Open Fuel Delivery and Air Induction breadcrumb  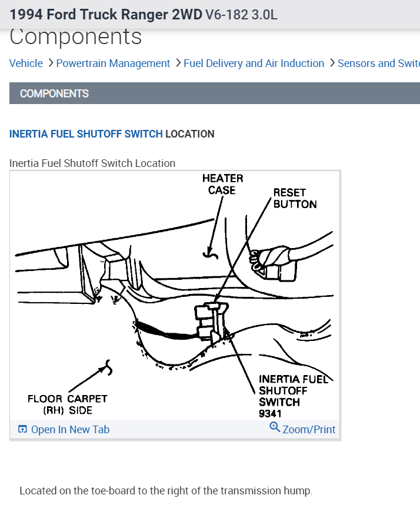(254, 63)
